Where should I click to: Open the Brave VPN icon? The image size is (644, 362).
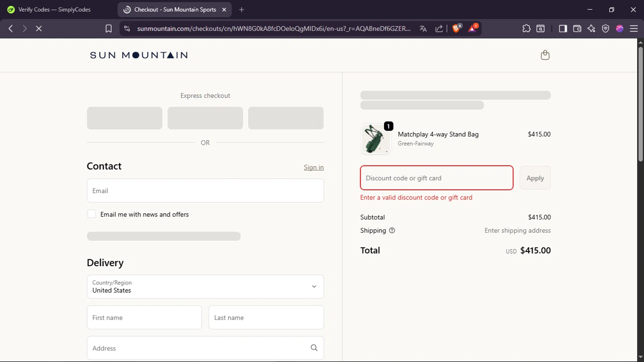tap(605, 28)
